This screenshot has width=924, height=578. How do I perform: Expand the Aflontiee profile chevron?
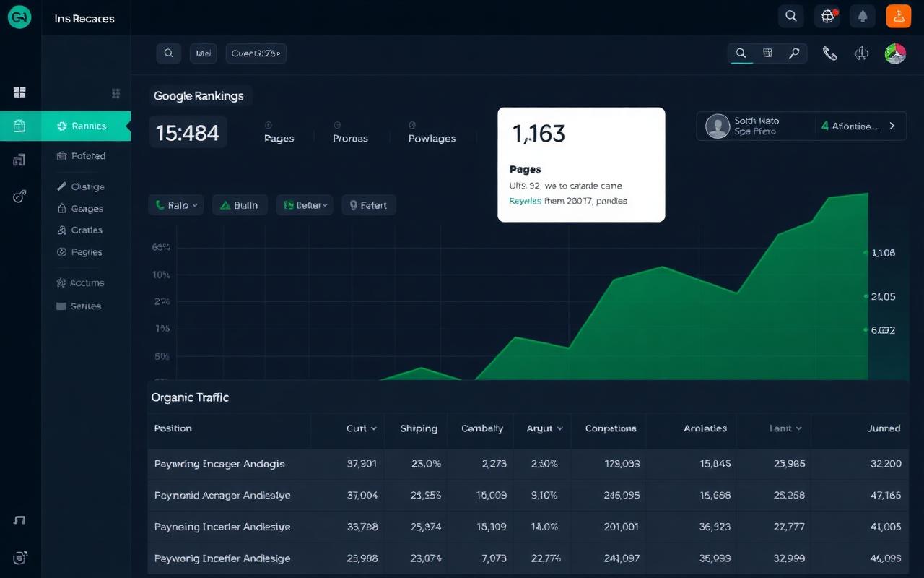892,126
